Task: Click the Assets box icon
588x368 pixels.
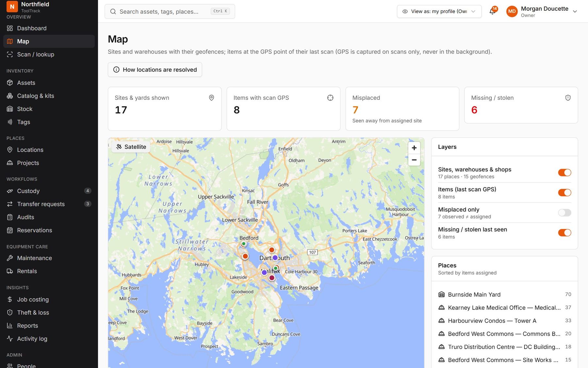Action: [10, 83]
